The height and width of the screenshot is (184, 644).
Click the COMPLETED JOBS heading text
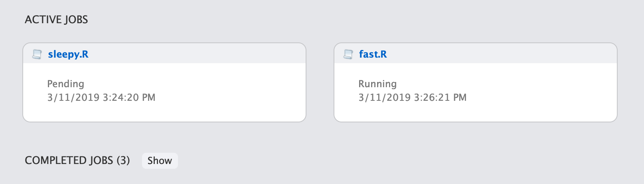tap(69, 160)
